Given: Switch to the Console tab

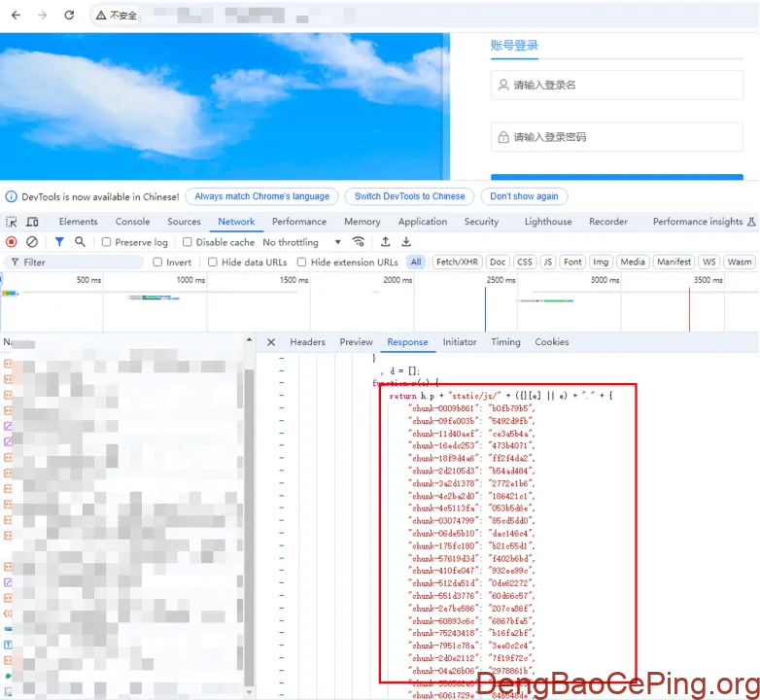Looking at the screenshot, I should [133, 222].
